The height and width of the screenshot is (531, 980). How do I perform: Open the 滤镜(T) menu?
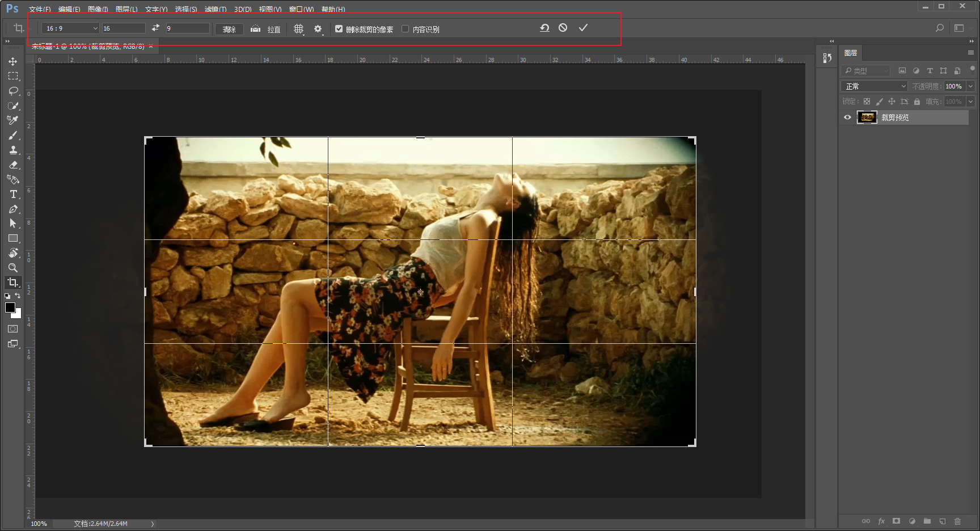pyautogui.click(x=216, y=9)
